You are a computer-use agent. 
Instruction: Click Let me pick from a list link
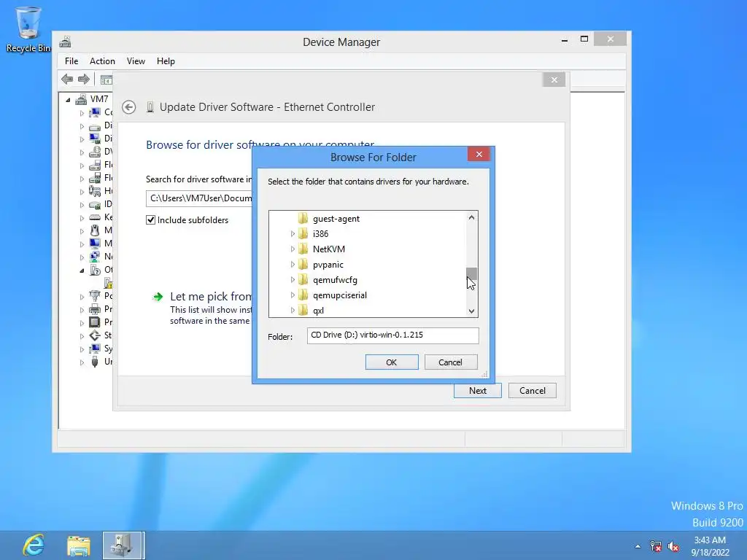point(211,297)
